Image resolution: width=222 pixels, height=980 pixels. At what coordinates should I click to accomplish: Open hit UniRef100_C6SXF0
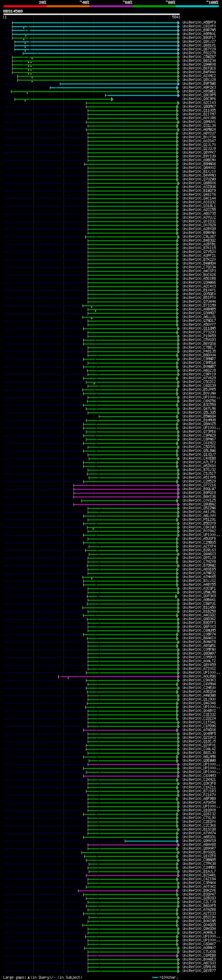tap(199, 26)
